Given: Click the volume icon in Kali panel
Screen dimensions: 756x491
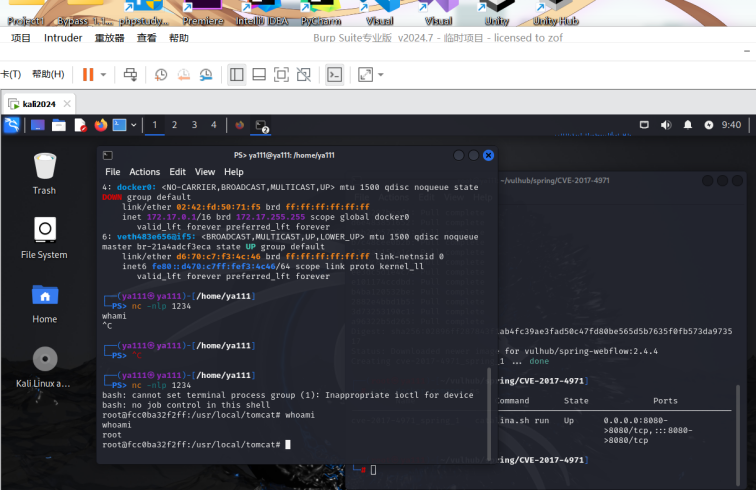Looking at the screenshot, I should (x=667, y=125).
